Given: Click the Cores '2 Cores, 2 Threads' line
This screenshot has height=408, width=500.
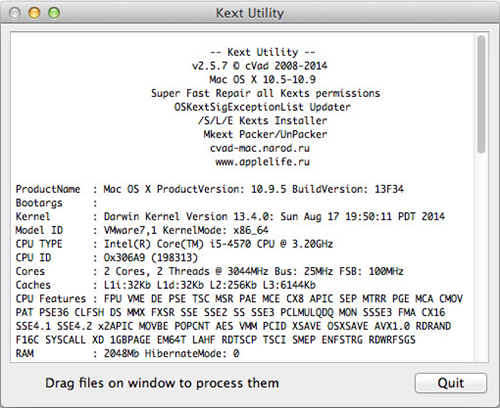Looking at the screenshot, I should [x=210, y=271].
